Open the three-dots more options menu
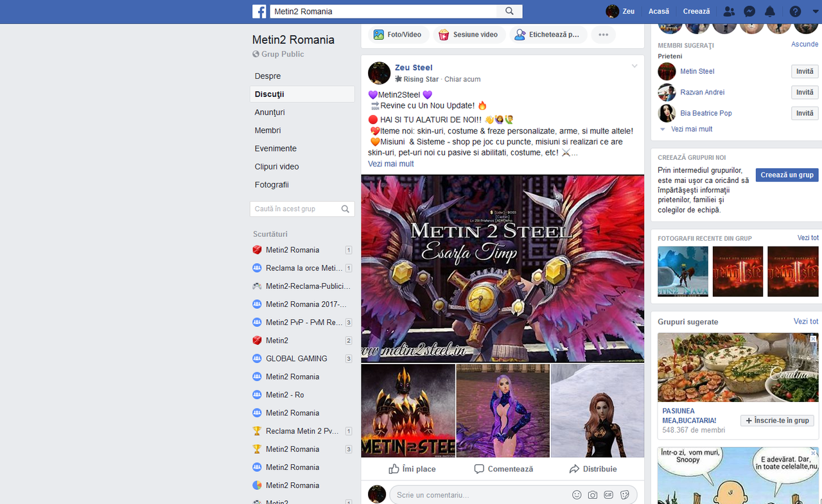The image size is (822, 504). click(603, 35)
